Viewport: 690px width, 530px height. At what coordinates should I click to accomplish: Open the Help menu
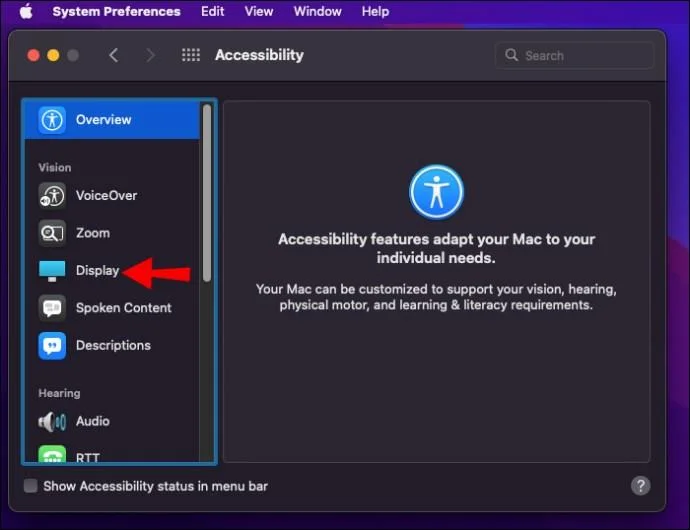(375, 11)
